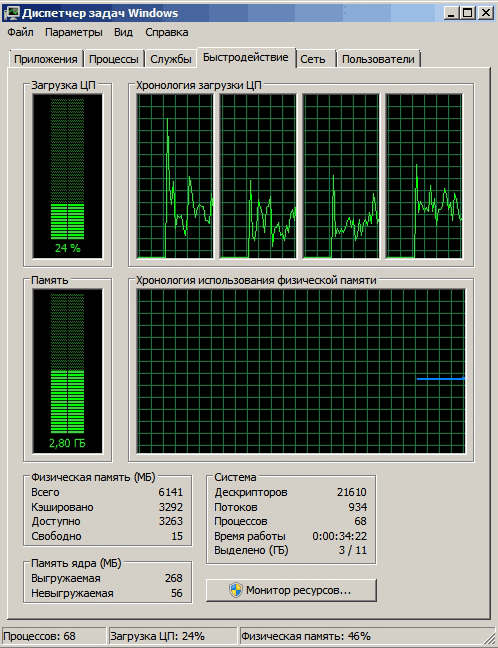The height and width of the screenshot is (648, 498).
Task: Click the Время работы value 0:00:34:22
Action: [339, 536]
